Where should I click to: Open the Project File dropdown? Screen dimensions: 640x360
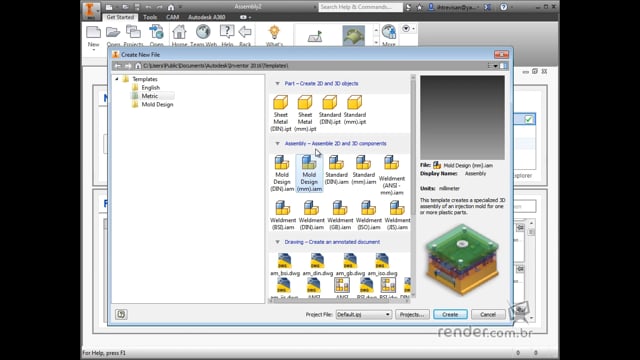pyautogui.click(x=363, y=314)
